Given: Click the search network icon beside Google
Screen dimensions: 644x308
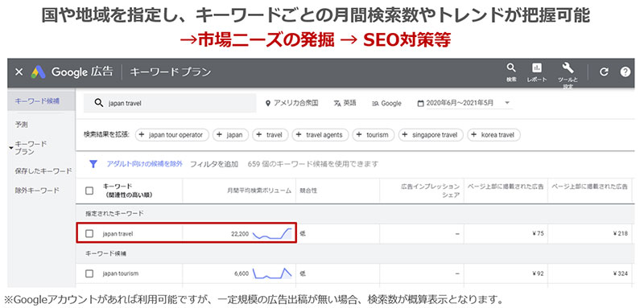Looking at the screenshot, I should click(x=375, y=104).
